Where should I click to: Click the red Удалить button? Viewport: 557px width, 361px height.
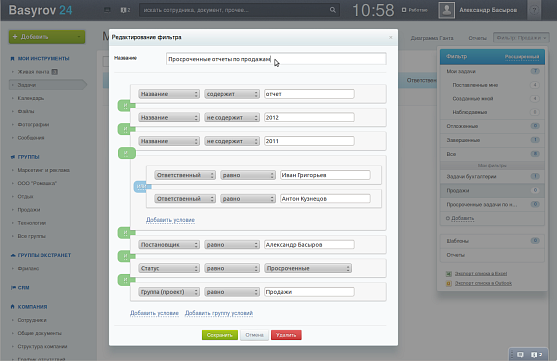286,335
